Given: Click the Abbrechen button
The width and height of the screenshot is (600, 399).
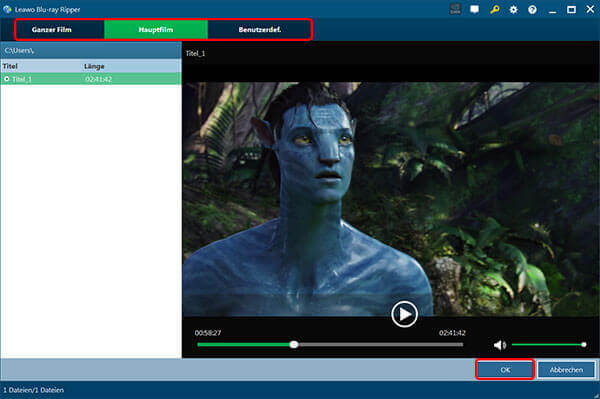Looking at the screenshot, I should pos(566,370).
